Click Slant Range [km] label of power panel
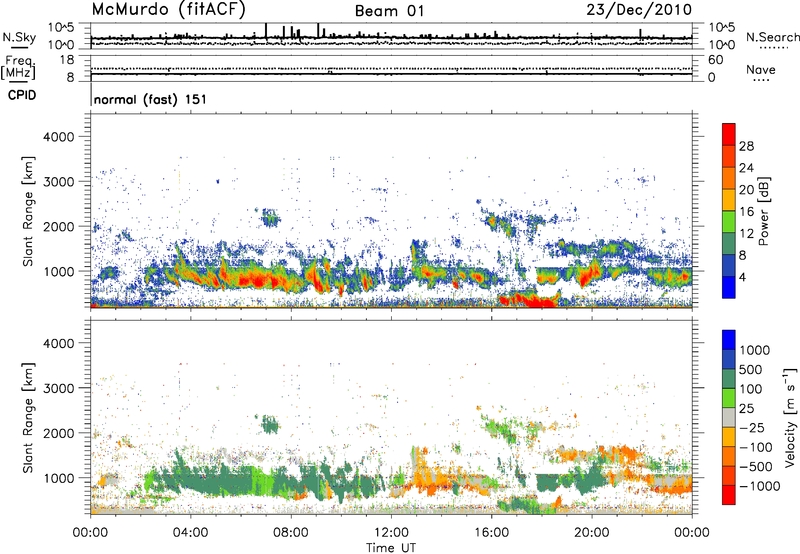The height and width of the screenshot is (554, 800). pyautogui.click(x=28, y=211)
